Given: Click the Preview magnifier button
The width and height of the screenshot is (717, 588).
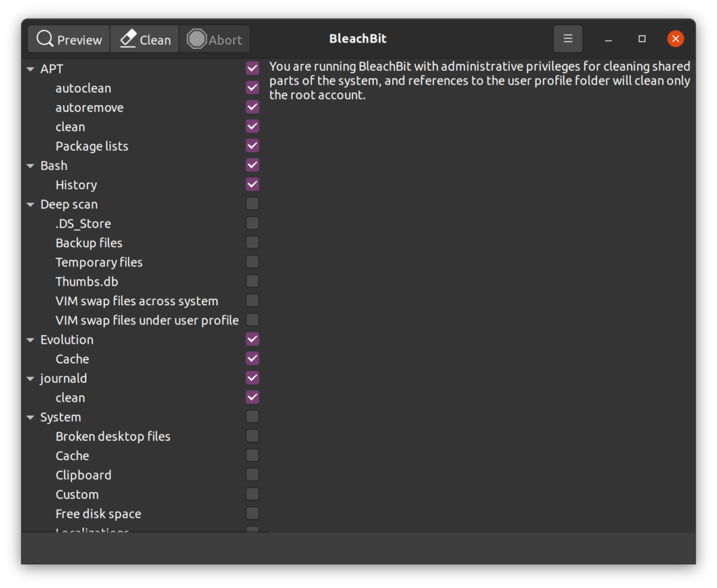Looking at the screenshot, I should point(69,39).
